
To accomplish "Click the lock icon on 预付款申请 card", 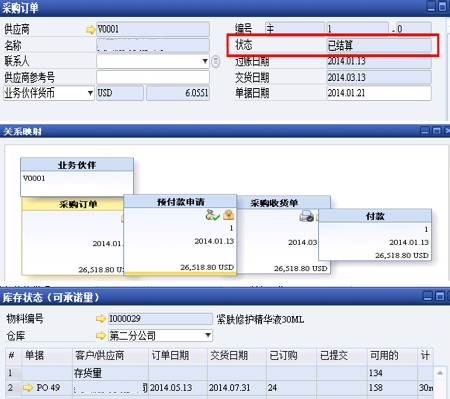I will pos(228,215).
